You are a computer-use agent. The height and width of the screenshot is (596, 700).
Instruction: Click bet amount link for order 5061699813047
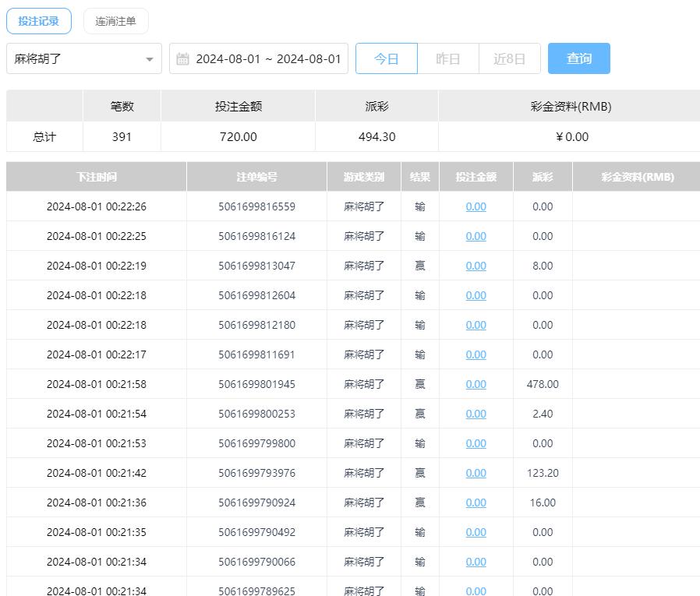click(476, 266)
